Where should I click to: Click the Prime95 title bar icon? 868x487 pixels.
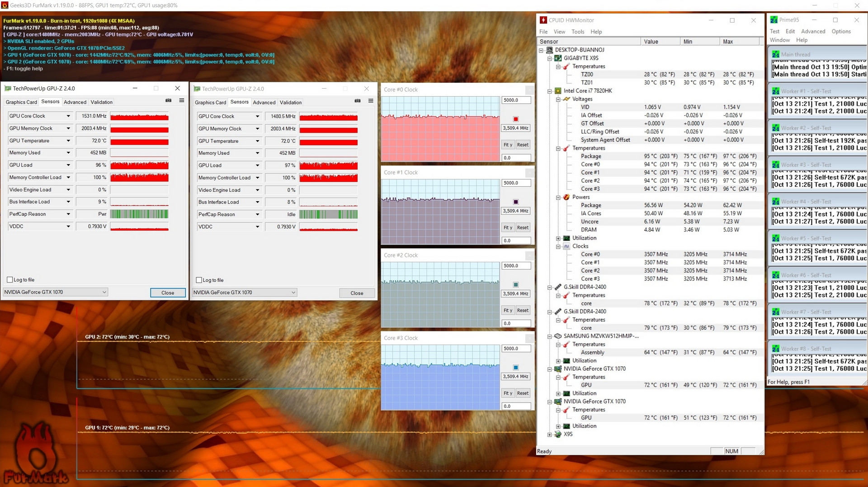(774, 20)
